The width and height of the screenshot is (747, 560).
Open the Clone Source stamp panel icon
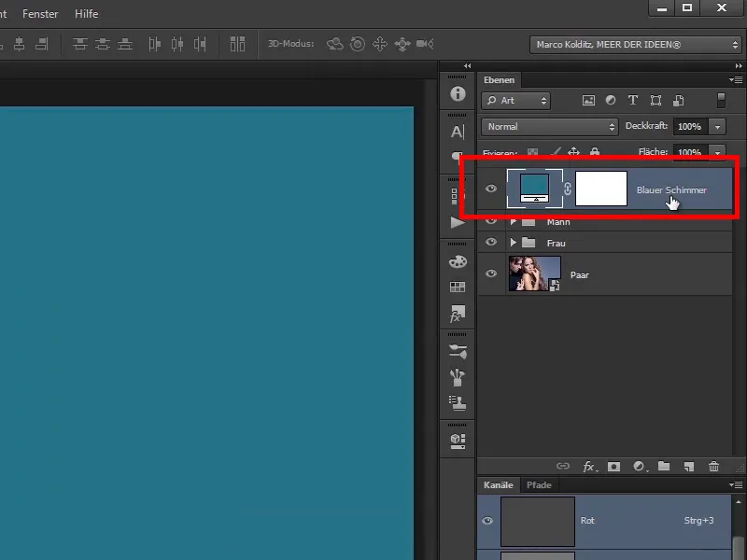pyautogui.click(x=458, y=403)
